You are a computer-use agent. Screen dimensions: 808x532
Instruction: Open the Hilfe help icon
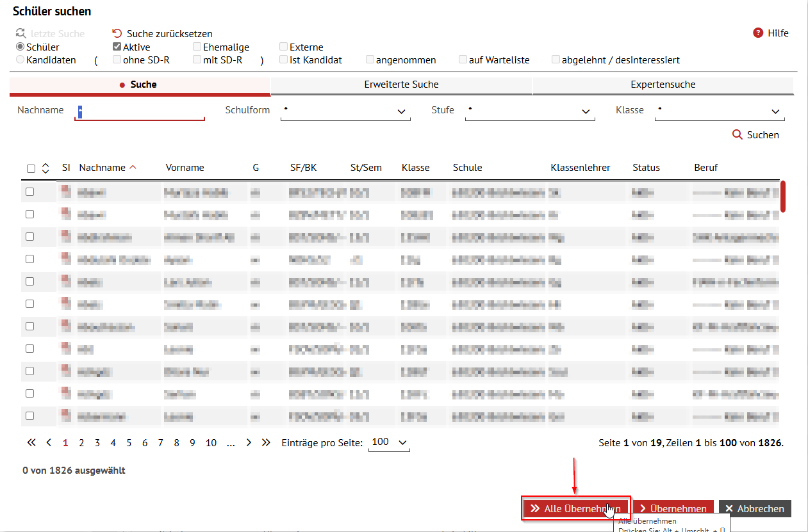point(758,33)
